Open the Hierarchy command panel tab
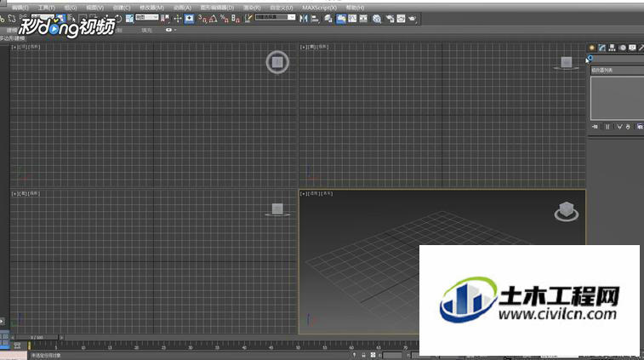This screenshot has width=644, height=360. (612, 48)
